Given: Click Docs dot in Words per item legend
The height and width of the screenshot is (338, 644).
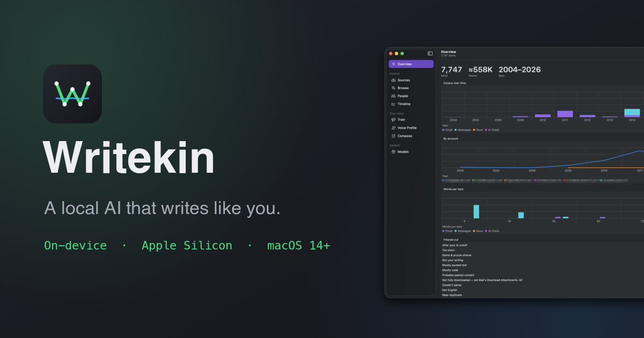Looking at the screenshot, I should click(x=474, y=231).
